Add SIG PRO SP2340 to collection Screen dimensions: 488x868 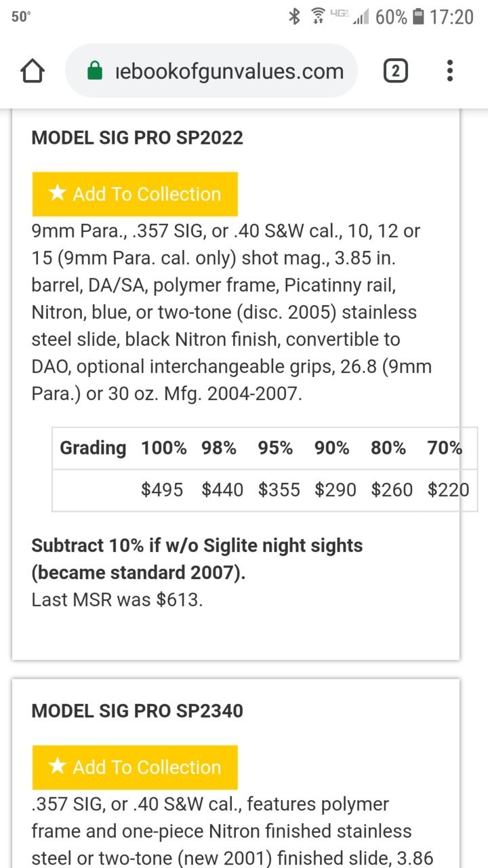[x=135, y=767]
